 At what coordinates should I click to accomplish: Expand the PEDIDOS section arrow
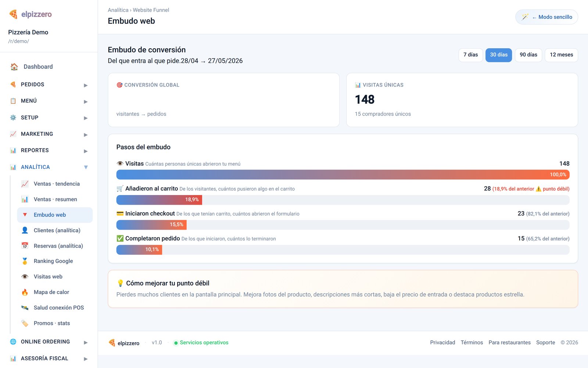(86, 85)
